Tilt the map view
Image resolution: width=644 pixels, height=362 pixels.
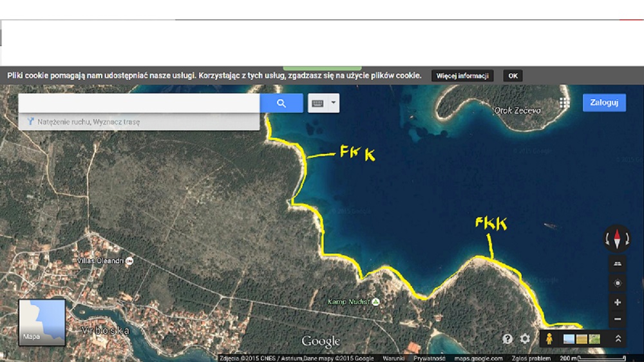click(x=617, y=264)
